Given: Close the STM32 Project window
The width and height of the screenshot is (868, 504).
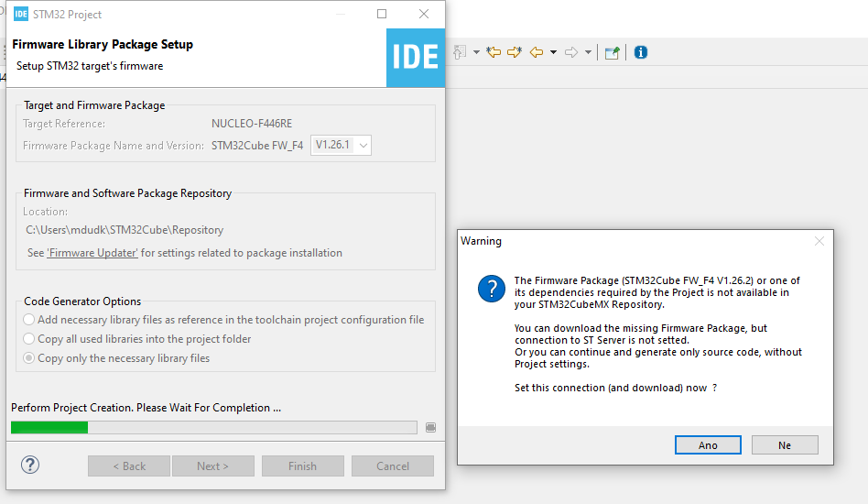Looking at the screenshot, I should click(x=424, y=14).
